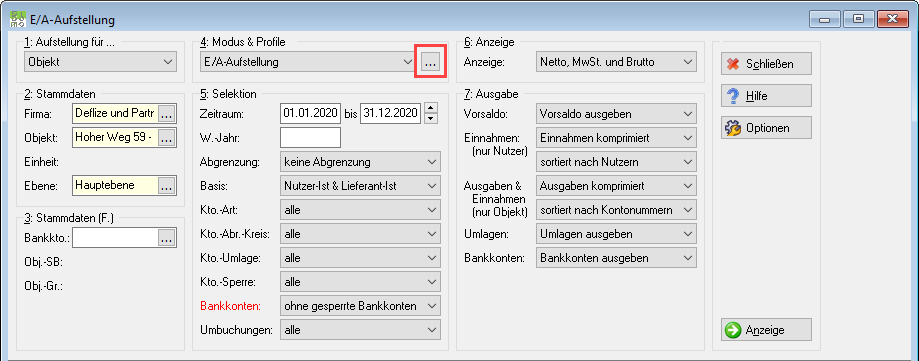Open the Bankkonten 'ohne gesperrte Bankkonten' dropdown
This screenshot has width=919, height=361.
point(360,306)
